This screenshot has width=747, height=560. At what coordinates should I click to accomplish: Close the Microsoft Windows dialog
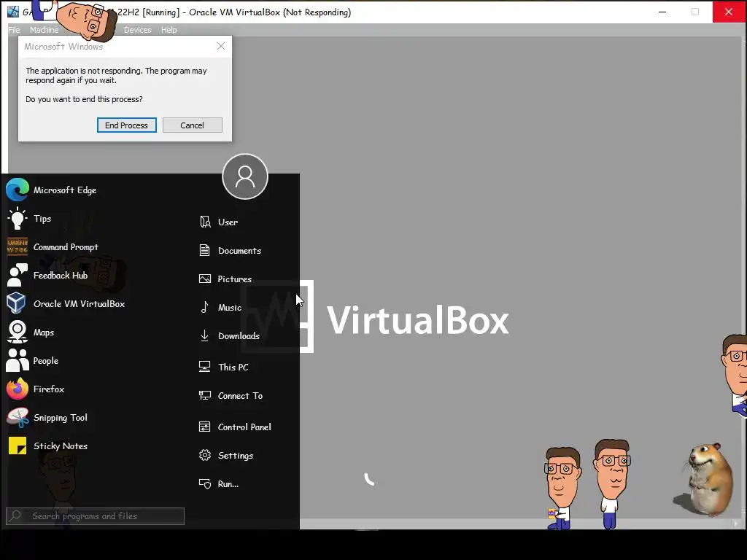pos(220,46)
